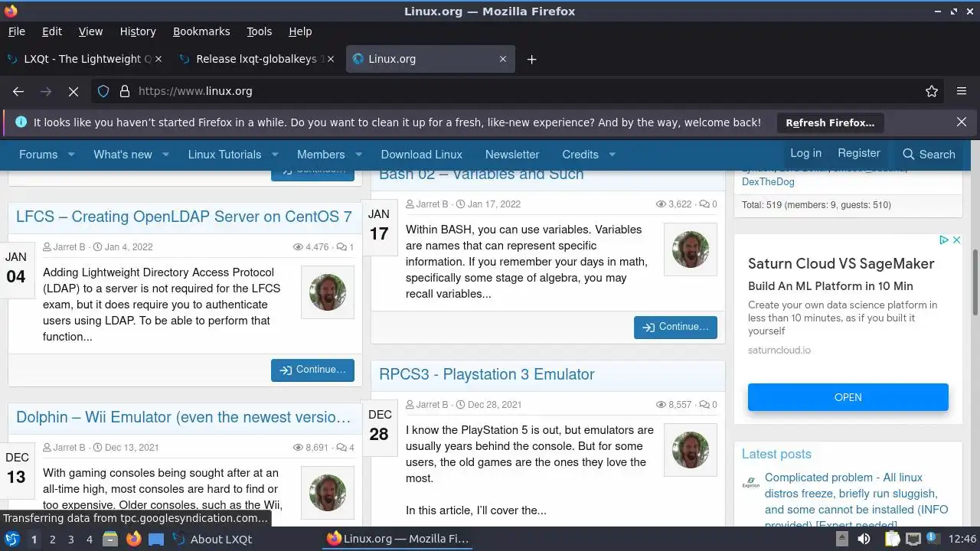Launch Firefox from the panel quick launch
This screenshot has height=551, width=980.
(x=133, y=539)
